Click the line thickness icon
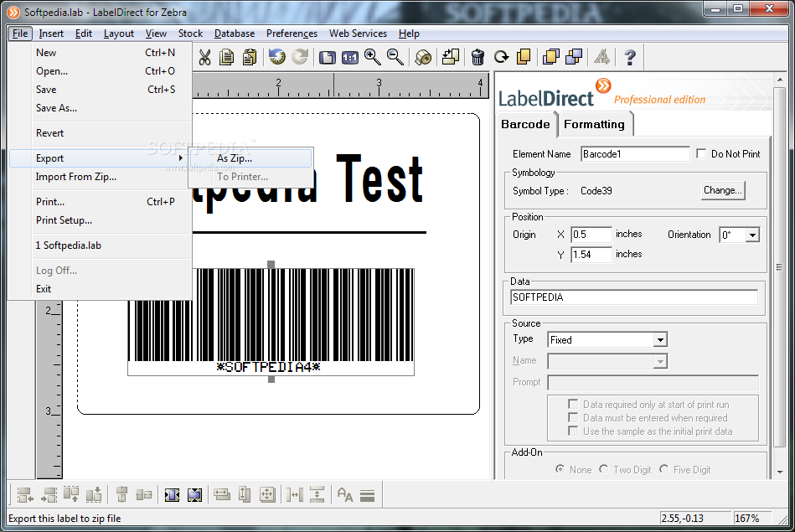The height and width of the screenshot is (532, 795). (368, 495)
